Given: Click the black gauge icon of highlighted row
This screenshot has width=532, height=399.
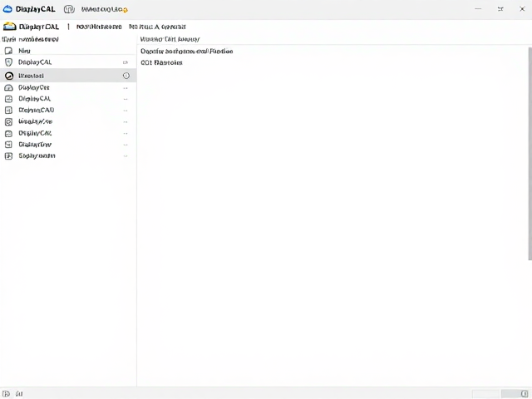Looking at the screenshot, I should click(9, 76).
